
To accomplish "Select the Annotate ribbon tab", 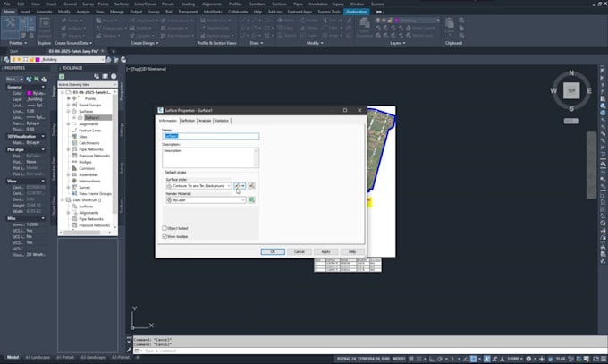I will tap(44, 12).
